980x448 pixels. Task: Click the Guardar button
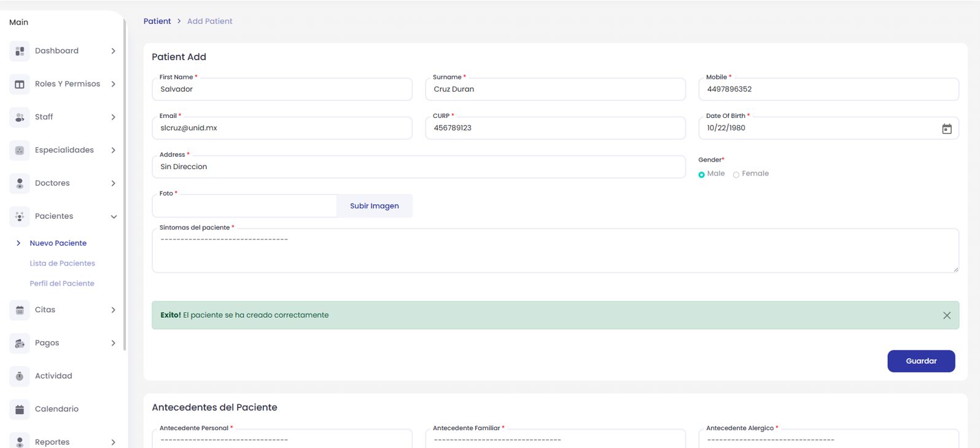click(x=921, y=361)
